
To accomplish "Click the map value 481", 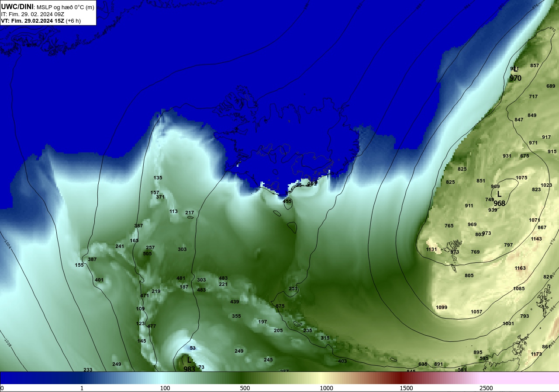I will pos(181,278).
